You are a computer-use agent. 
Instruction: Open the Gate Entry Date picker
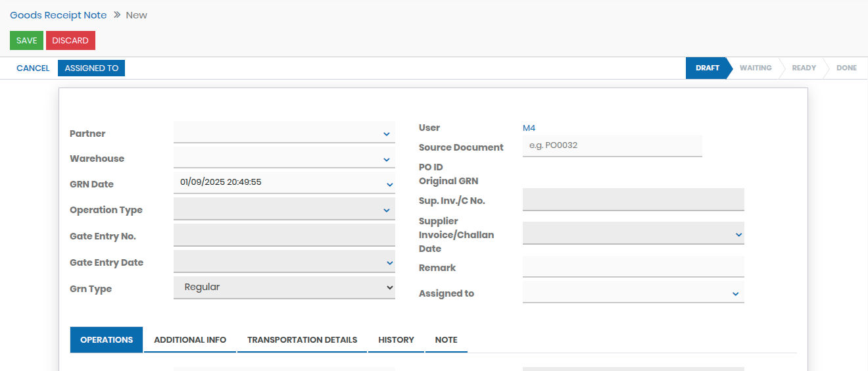[284, 262]
